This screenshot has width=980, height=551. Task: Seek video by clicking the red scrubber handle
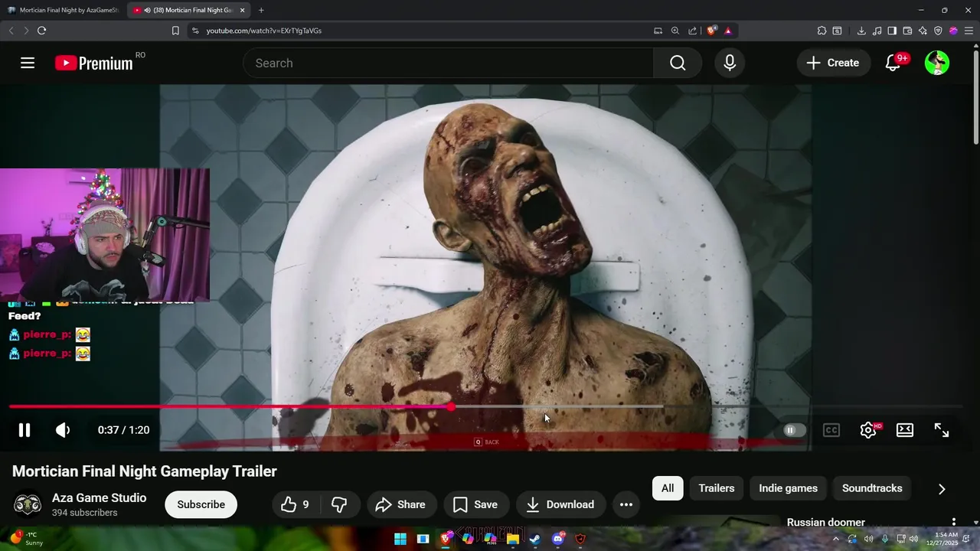[451, 406]
